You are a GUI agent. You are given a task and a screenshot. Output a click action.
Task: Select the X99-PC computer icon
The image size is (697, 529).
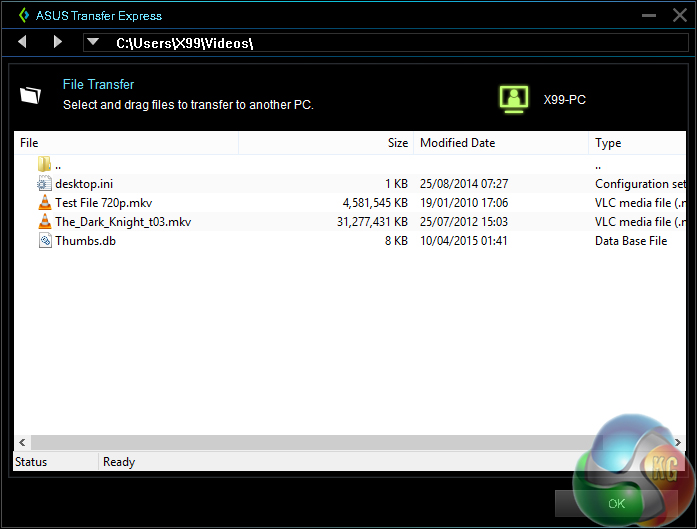tap(514, 99)
